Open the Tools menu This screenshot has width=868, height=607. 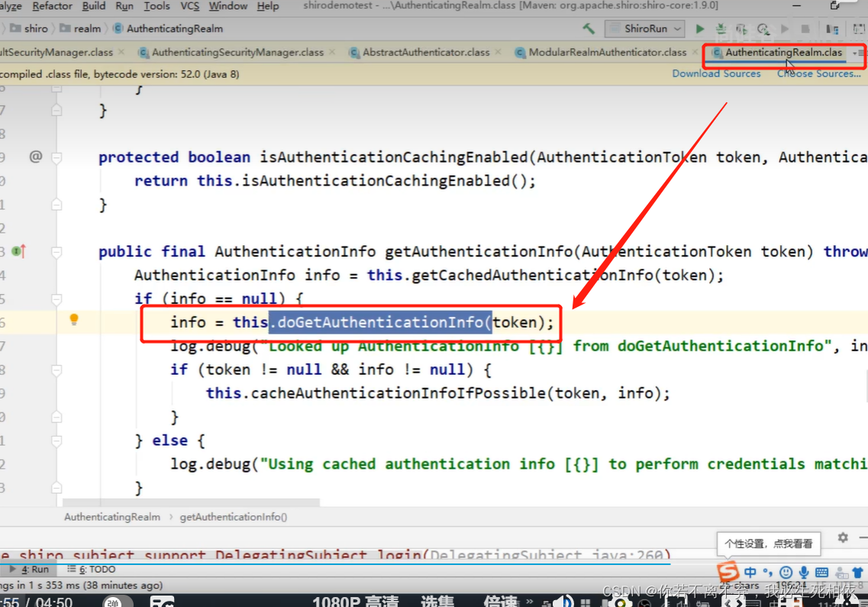click(x=156, y=6)
